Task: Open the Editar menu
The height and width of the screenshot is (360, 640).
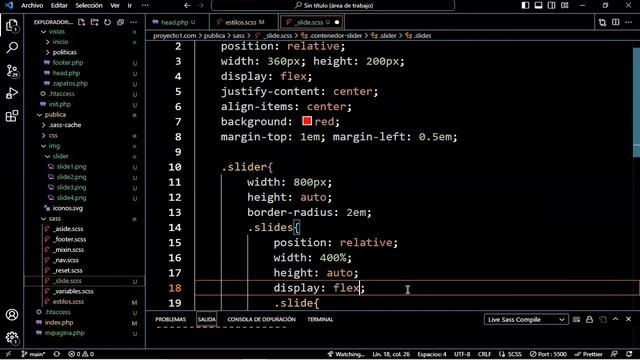Action: [x=59, y=5]
